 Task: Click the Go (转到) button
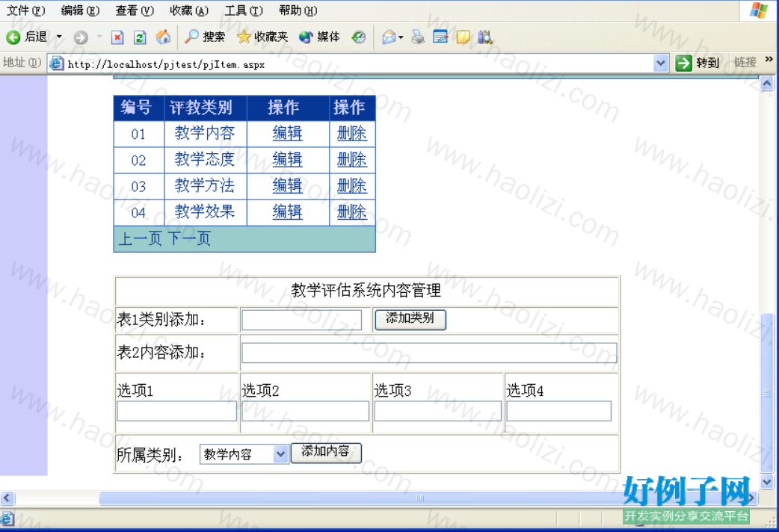[x=698, y=63]
